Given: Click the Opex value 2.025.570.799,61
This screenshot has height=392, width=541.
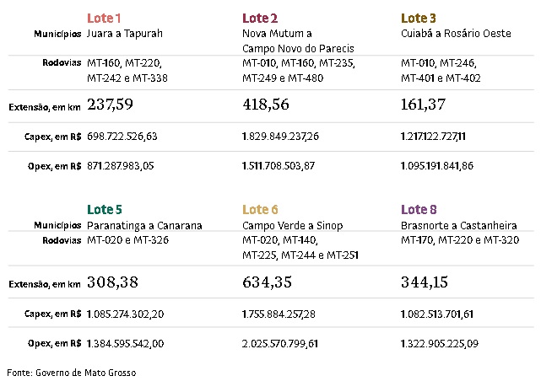Looking at the screenshot, I should click(x=279, y=343).
